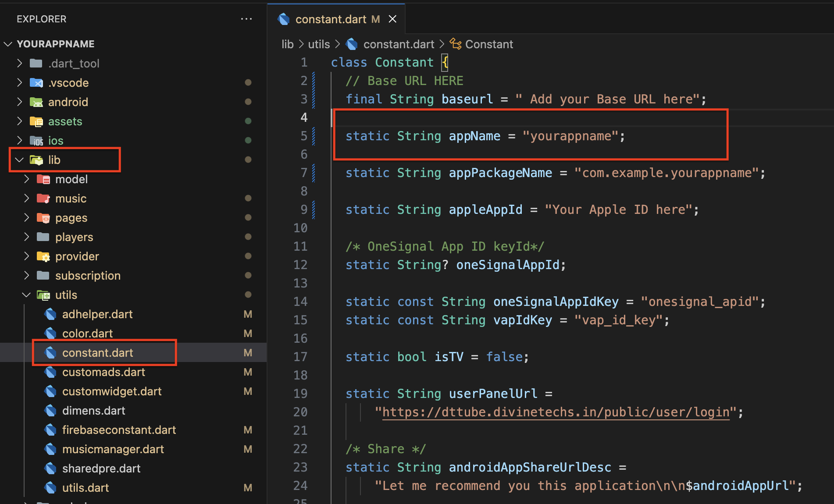Collapse the lib folder chevron
The image size is (834, 504).
(x=19, y=160)
